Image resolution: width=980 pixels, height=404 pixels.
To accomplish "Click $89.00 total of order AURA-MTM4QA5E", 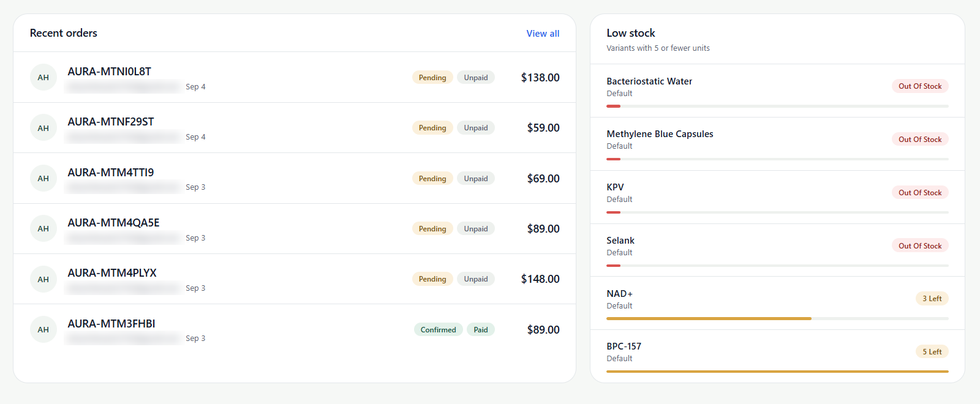I will 543,229.
